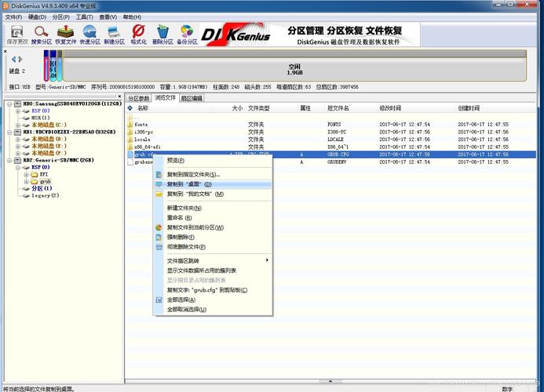Viewport: 544px width, 392px height.
Task: Choose 复制文字 "grub.cfg" 到剪贴板(C)
Action: point(213,290)
